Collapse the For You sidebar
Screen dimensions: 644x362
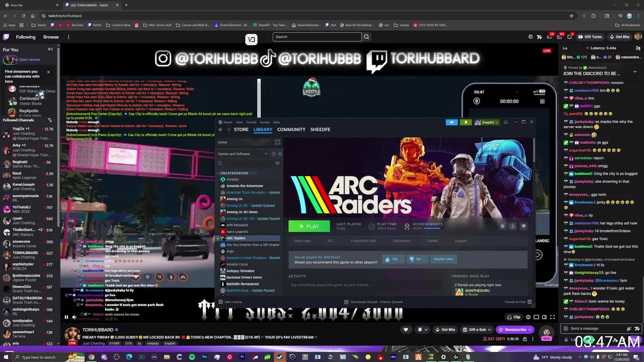[x=50, y=49]
